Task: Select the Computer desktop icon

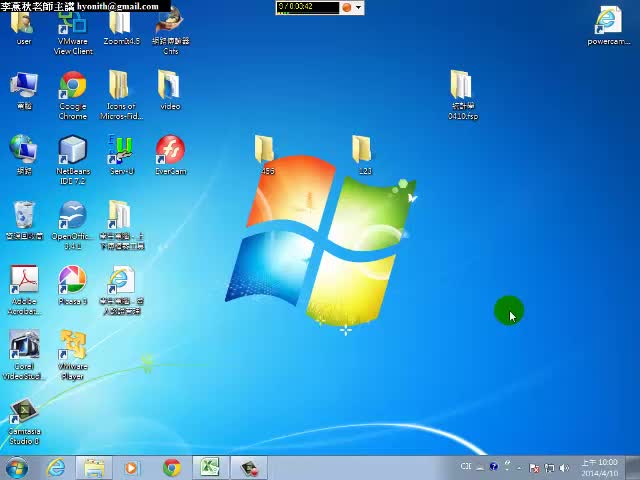Action: click(x=24, y=91)
